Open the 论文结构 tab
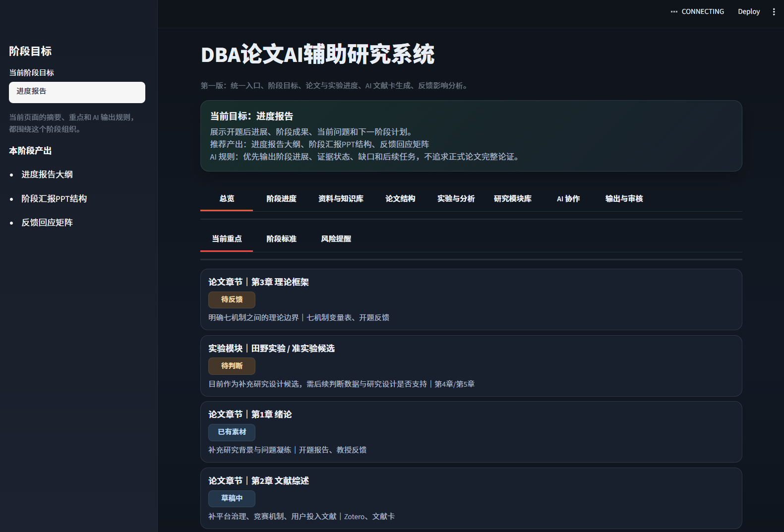The height and width of the screenshot is (532, 784). point(400,199)
